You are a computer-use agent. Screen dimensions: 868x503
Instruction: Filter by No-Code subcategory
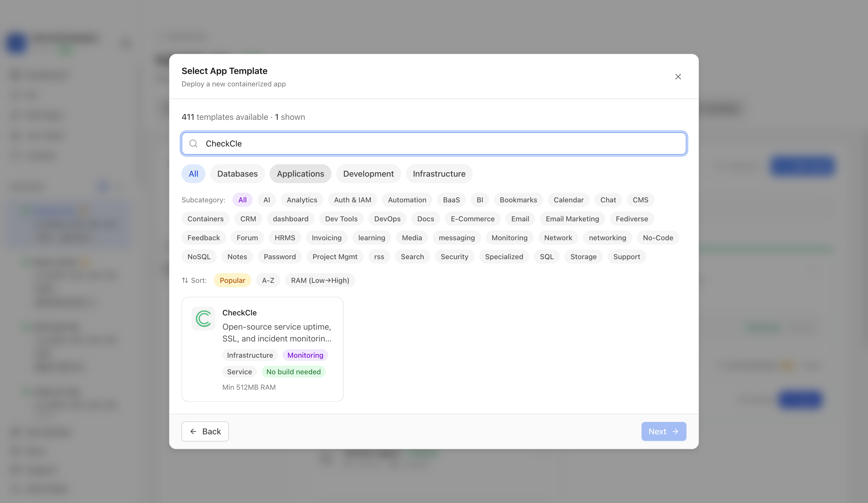click(x=658, y=238)
